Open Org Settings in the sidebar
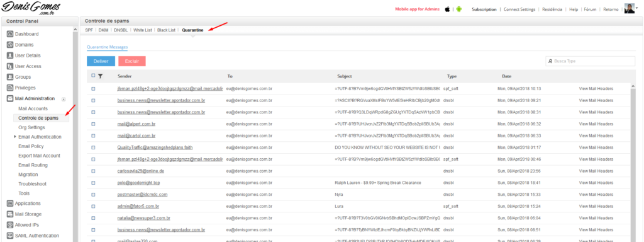The height and width of the screenshot is (242, 644). point(31,127)
